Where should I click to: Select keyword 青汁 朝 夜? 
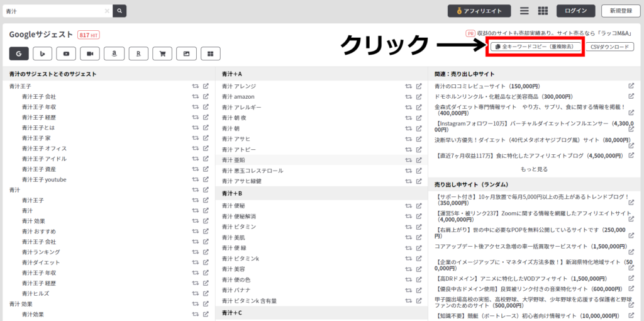(x=233, y=118)
